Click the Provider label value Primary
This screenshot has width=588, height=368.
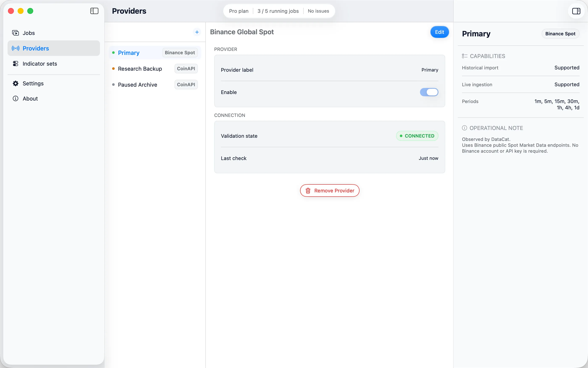click(430, 70)
